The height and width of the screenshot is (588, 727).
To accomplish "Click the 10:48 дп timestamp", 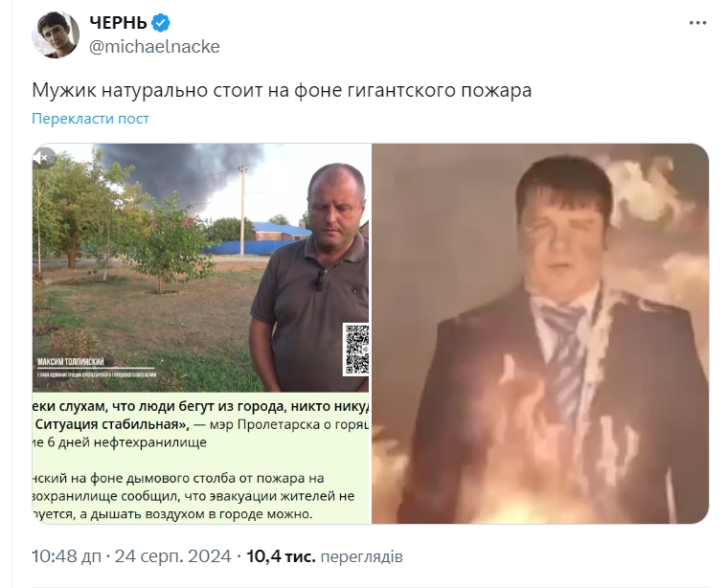I will [66, 556].
